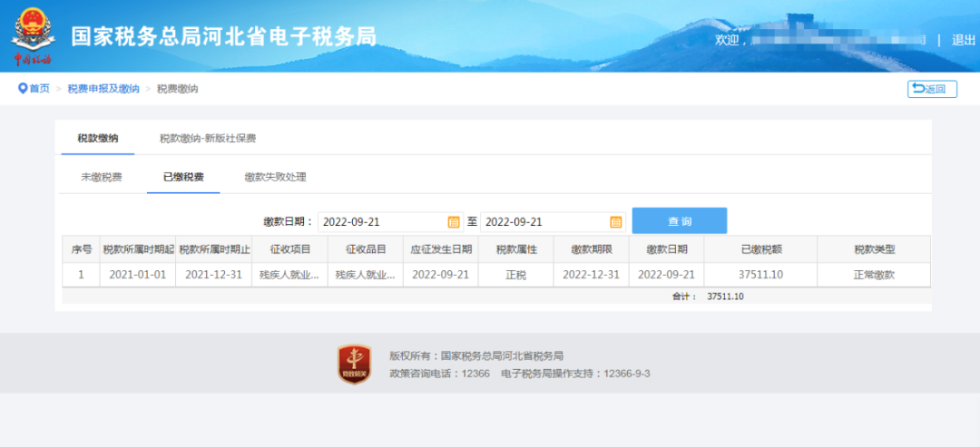Click 税费缴纳 breadcrumb text
980x447 pixels.
(178, 89)
